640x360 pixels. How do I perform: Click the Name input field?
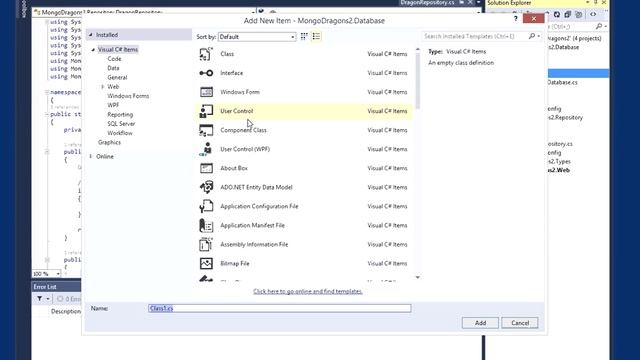pos(280,308)
